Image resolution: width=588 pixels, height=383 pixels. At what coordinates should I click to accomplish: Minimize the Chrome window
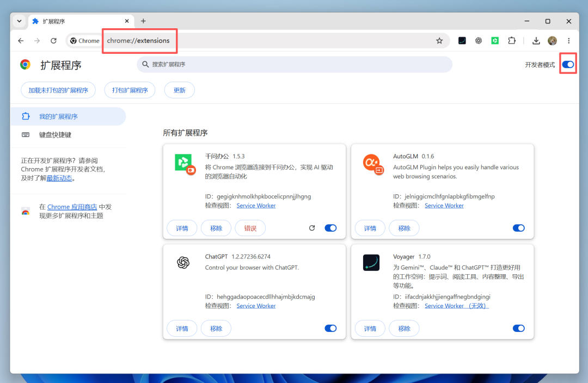pyautogui.click(x=527, y=21)
